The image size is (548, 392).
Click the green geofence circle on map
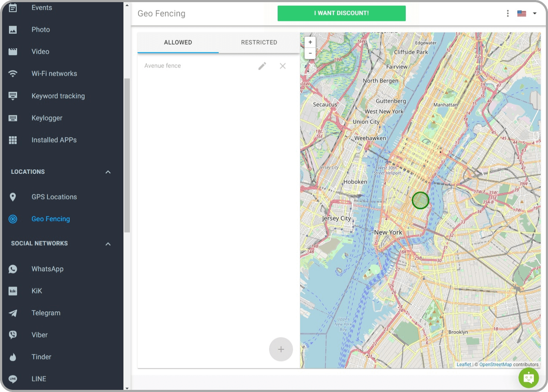click(420, 200)
